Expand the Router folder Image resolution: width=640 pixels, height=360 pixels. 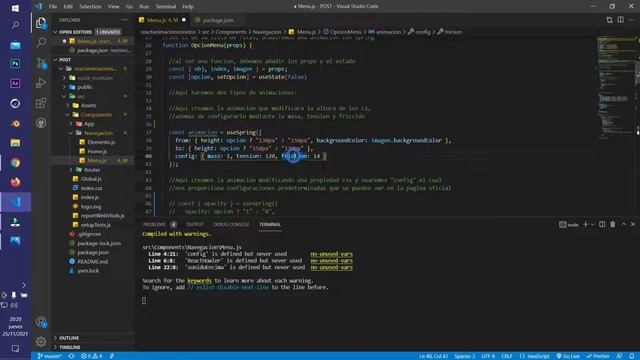tap(71, 170)
